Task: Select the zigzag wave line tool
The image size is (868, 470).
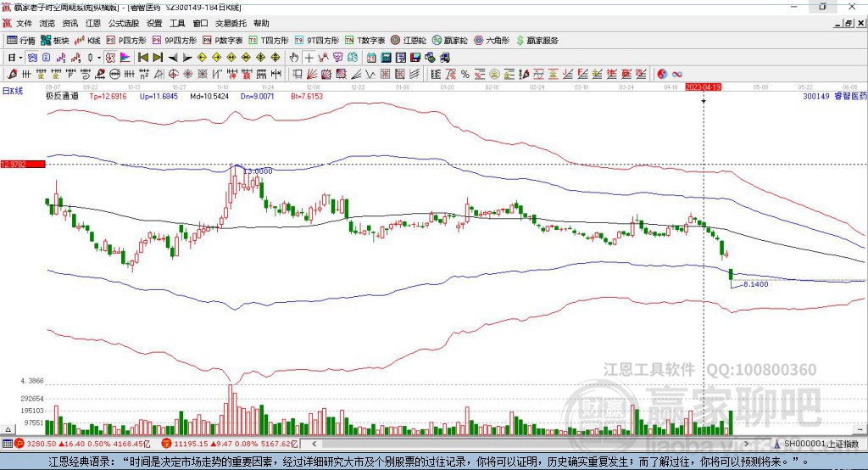Action: 370,74
